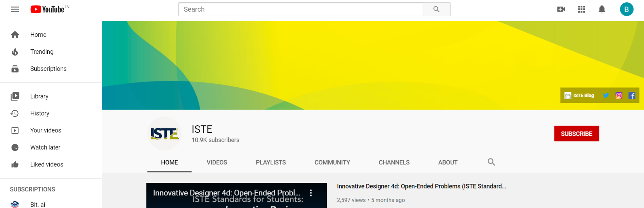Click the 2,597 views text
The height and width of the screenshot is (208, 644).
tap(351, 200)
